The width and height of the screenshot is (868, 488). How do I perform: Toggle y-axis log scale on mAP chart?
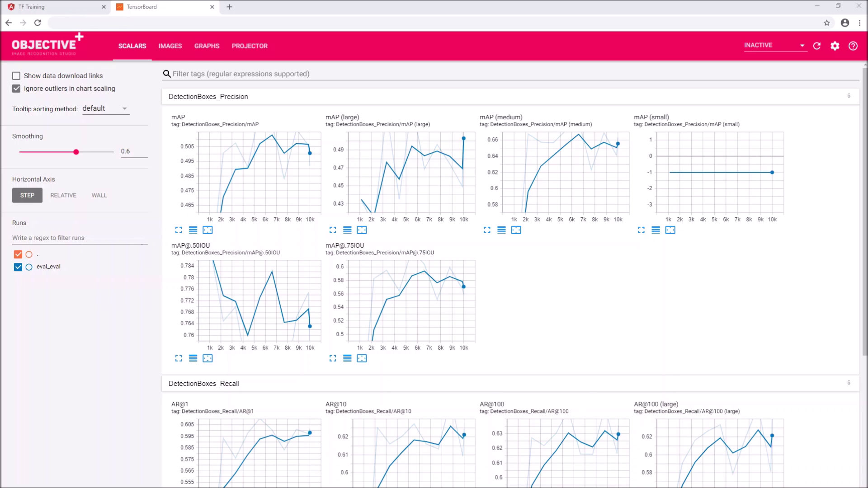(193, 230)
